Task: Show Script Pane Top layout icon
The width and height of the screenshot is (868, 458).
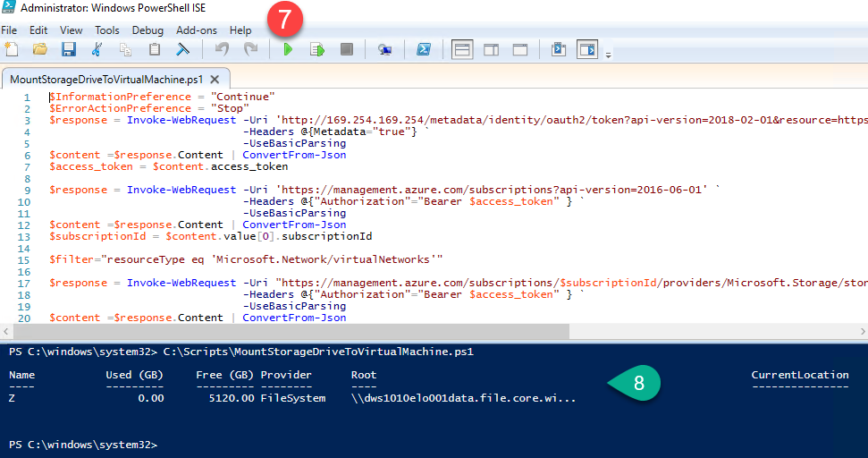Action: tap(462, 49)
